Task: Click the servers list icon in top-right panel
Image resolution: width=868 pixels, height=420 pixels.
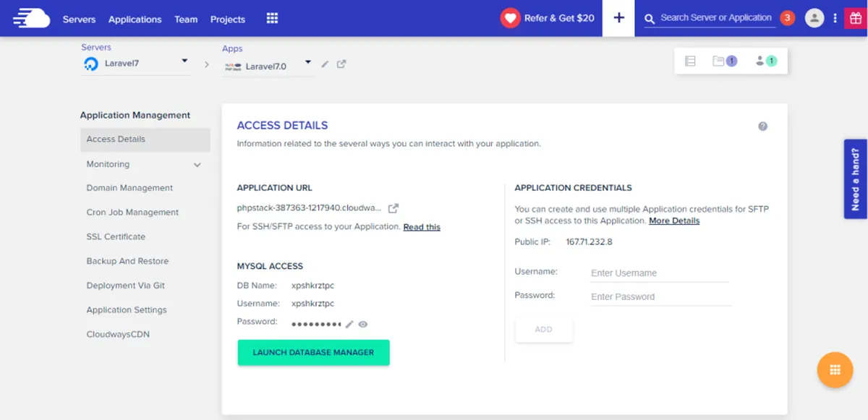Action: [690, 61]
